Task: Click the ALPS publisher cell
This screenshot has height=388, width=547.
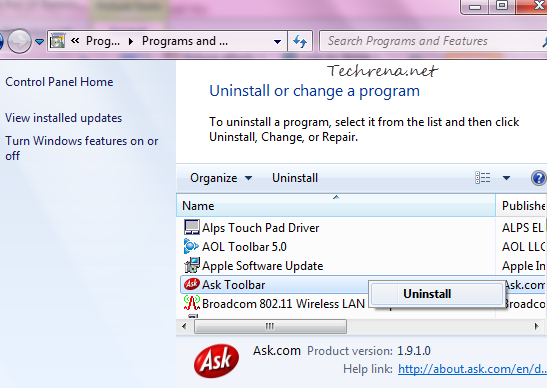Action: tap(523, 228)
